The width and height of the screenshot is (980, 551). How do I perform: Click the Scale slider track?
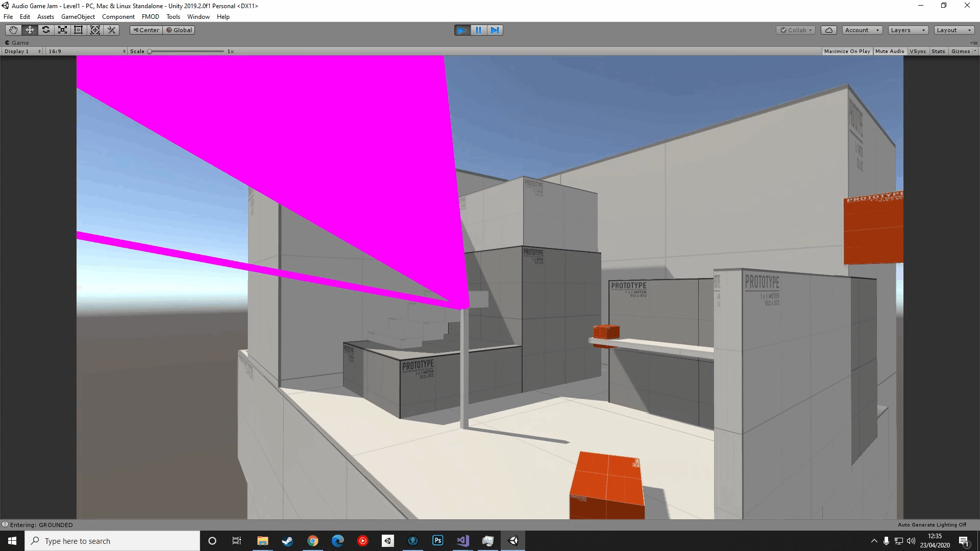pos(187,52)
